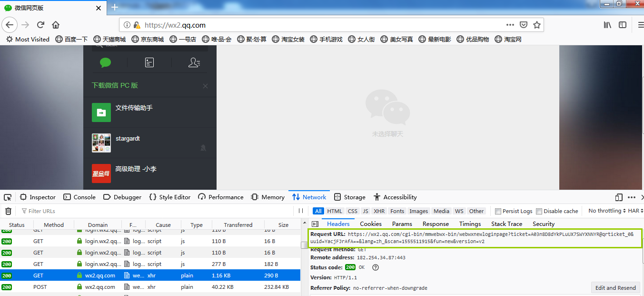This screenshot has height=296, width=644.
Task: Bookmark this page with the star
Action: point(536,25)
